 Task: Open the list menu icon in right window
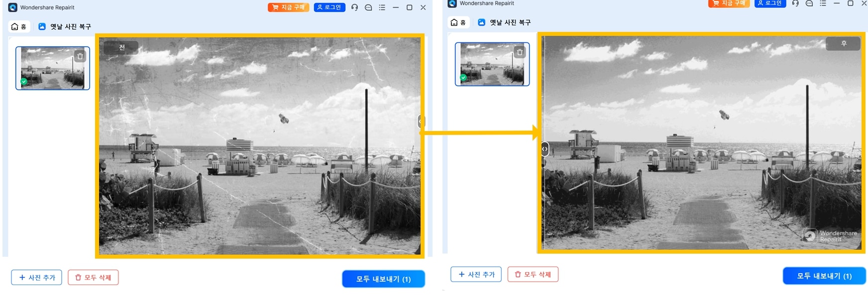823,3
